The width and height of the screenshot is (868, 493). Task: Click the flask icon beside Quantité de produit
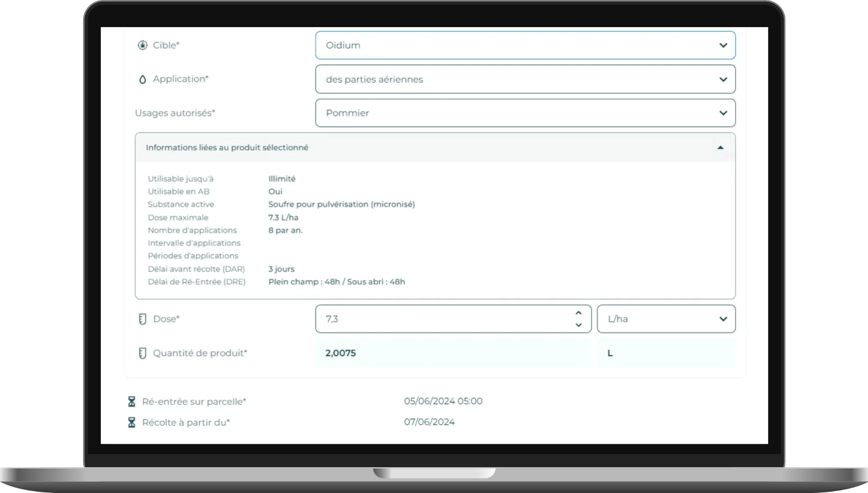coord(143,353)
